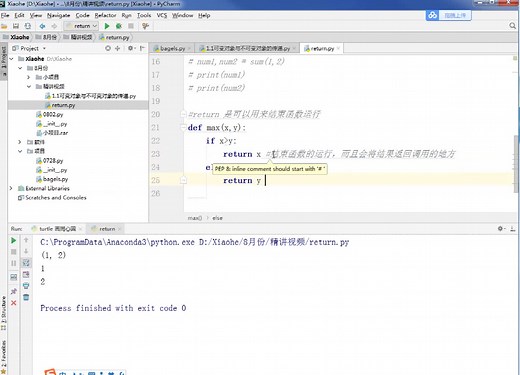
Task: Click the editor vertical scrollbar
Action: (x=516, y=163)
